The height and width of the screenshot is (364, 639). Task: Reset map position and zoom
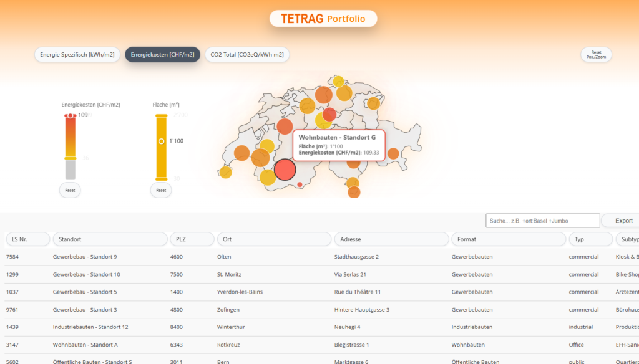click(x=596, y=55)
